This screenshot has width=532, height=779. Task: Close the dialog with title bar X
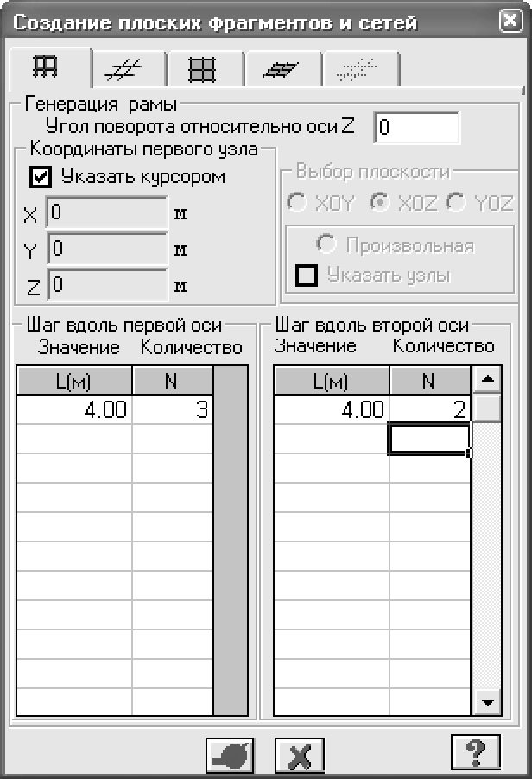[510, 21]
